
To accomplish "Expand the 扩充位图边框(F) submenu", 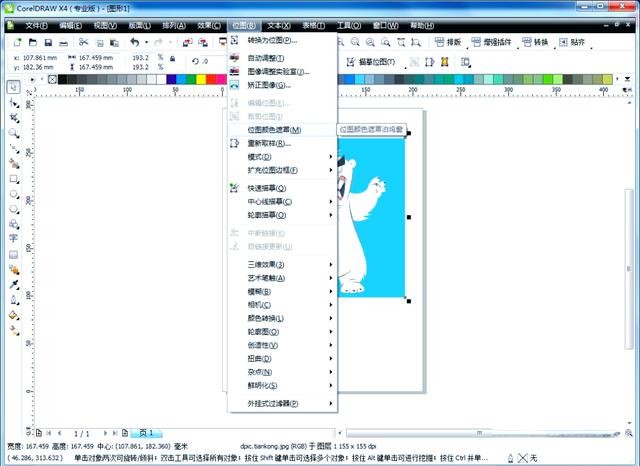I will pos(282,170).
